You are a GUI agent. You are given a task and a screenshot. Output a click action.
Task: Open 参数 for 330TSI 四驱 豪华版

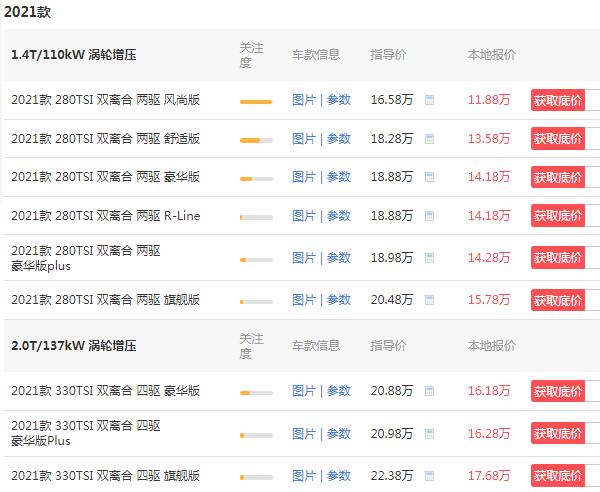[x=339, y=391]
